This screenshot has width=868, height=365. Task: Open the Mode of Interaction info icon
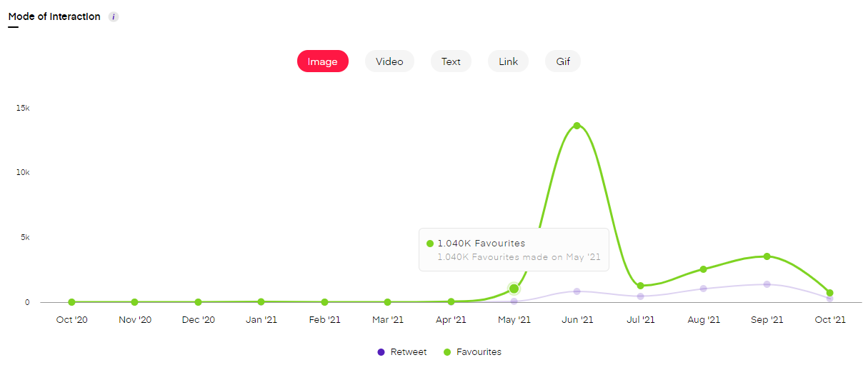(x=114, y=16)
